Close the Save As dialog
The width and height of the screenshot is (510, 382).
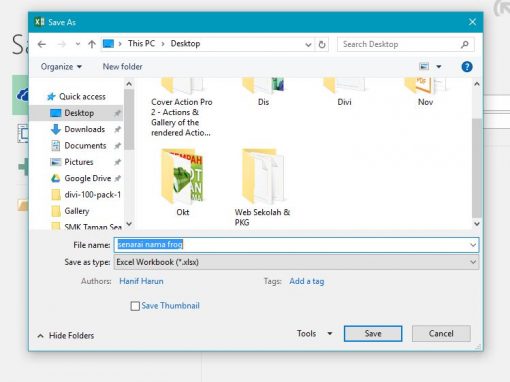(472, 22)
